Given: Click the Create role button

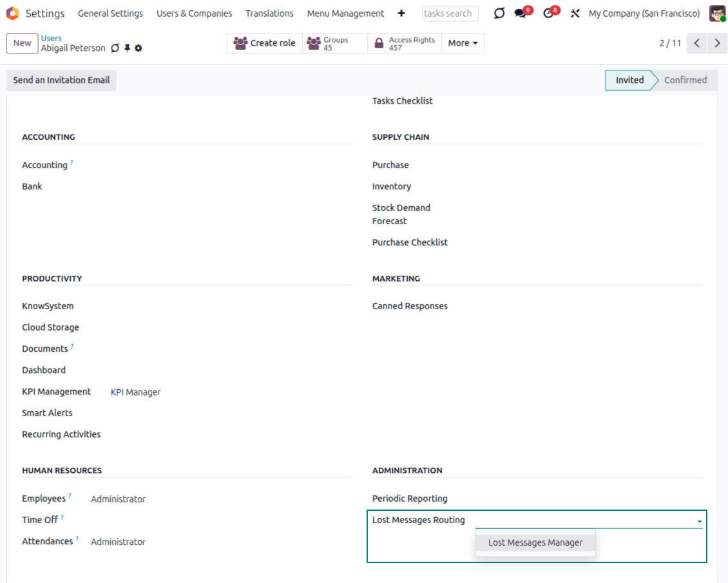Looking at the screenshot, I should tap(265, 43).
